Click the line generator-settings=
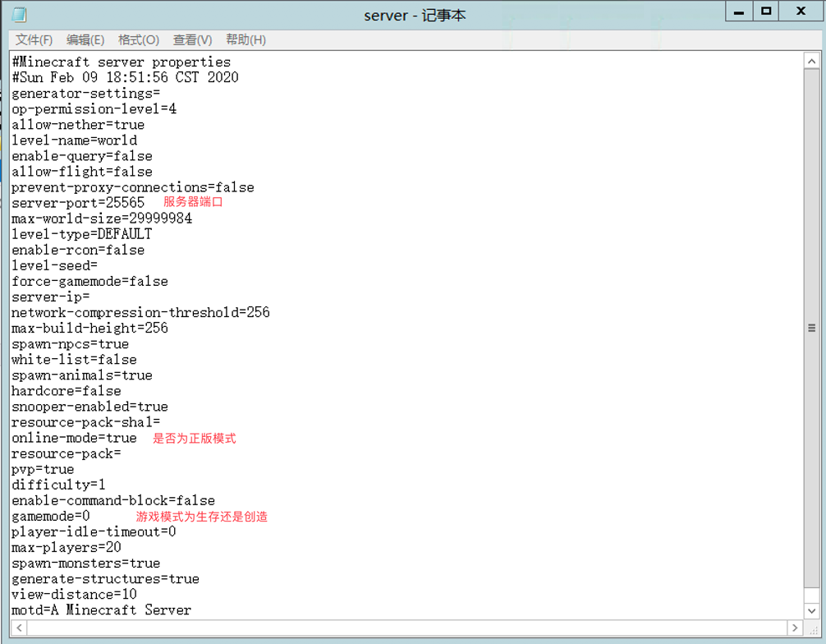This screenshot has width=826, height=644. click(86, 94)
